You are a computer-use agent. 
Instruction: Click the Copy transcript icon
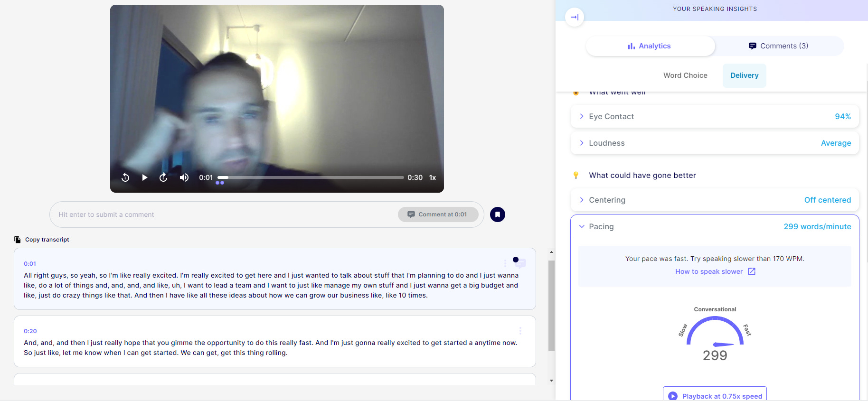tap(18, 240)
